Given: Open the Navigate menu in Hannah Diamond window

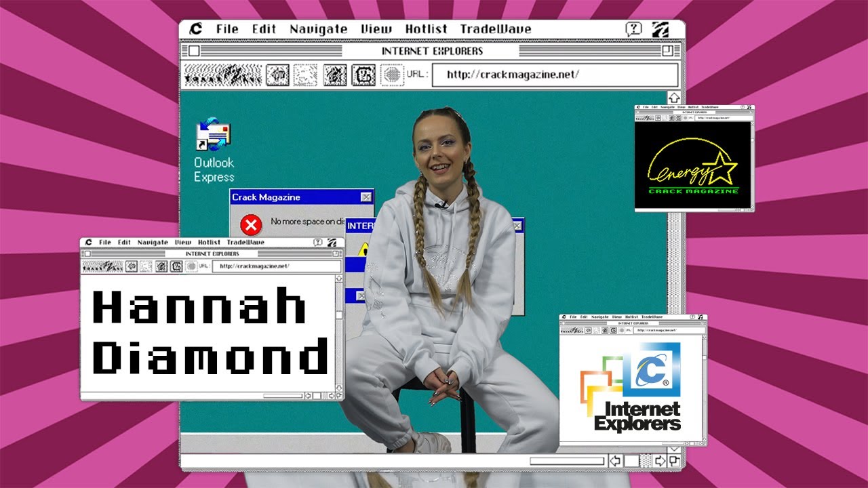Looking at the screenshot, I should click(153, 242).
